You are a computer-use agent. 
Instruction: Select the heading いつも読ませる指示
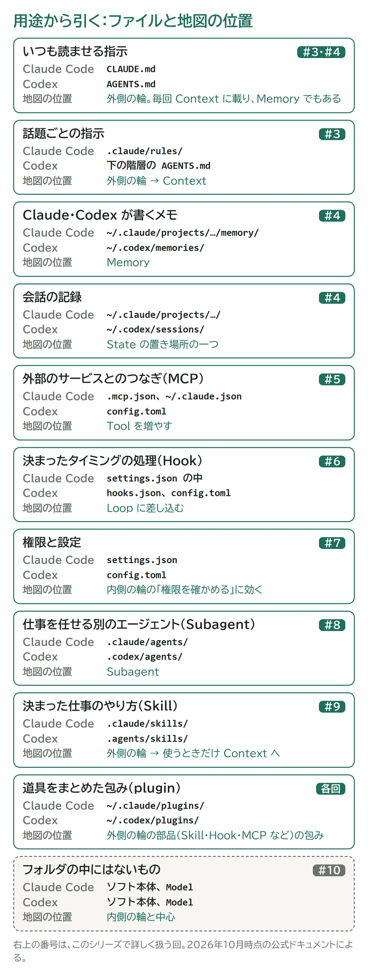coord(75,51)
